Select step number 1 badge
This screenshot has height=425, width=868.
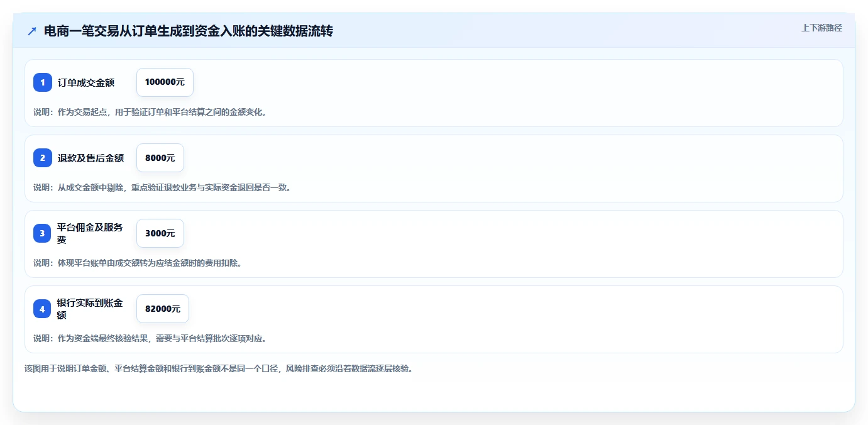pos(43,82)
